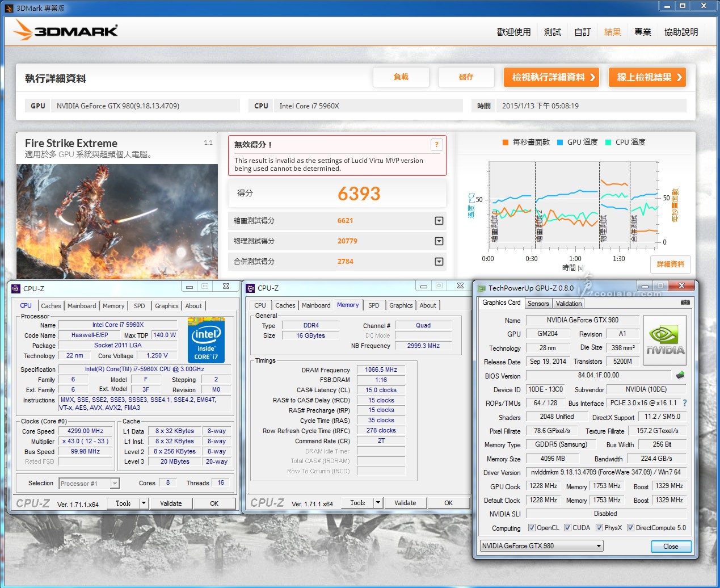Image resolution: width=720 pixels, height=588 pixels.
Task: Click the NB Frequency value 2999.3 MHz
Action: 423,346
